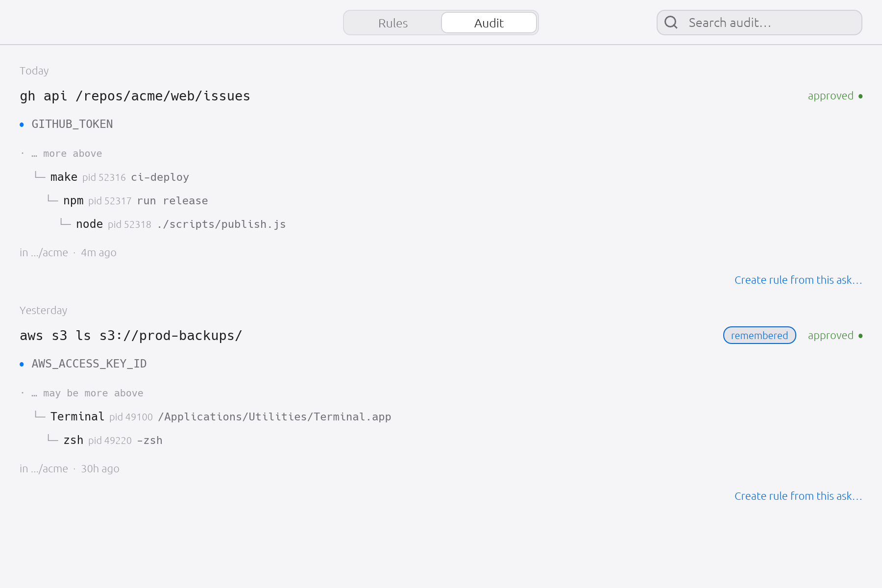Open Create rule link for gh api ask
The width and height of the screenshot is (882, 588).
[x=798, y=280]
